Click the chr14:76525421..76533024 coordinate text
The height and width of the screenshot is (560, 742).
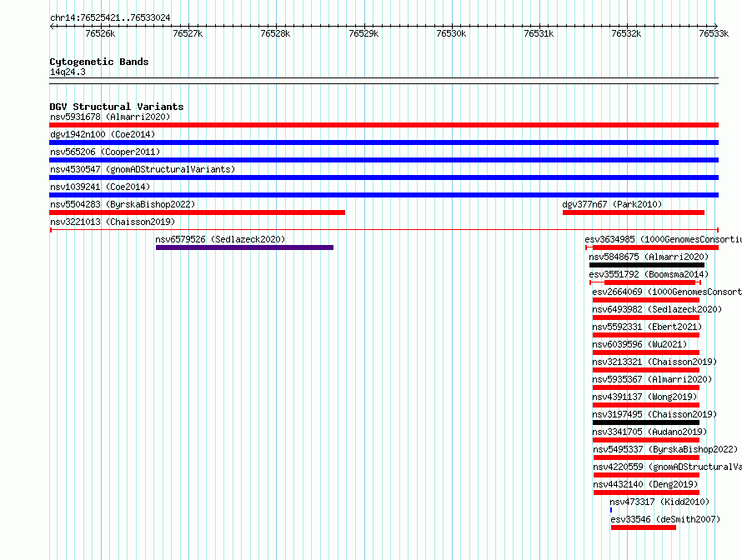110,17
